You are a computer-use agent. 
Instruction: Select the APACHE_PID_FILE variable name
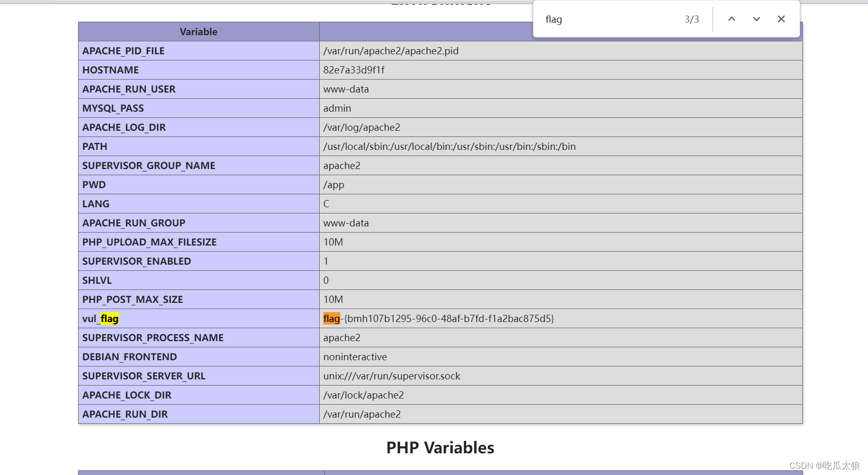click(x=123, y=51)
